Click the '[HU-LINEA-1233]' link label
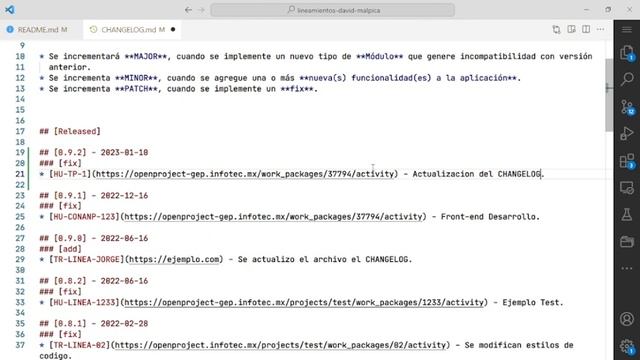Viewport: 640px width, 360px height. [84, 302]
